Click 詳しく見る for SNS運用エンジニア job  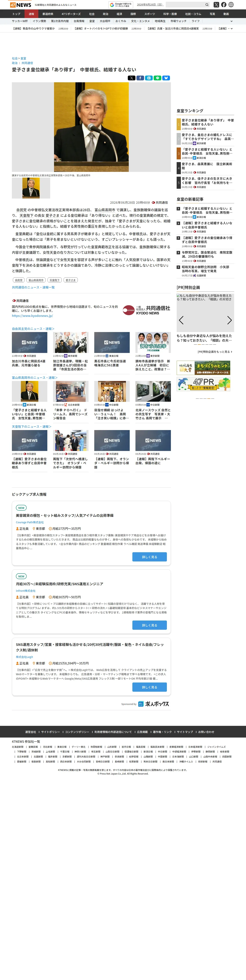click(x=149, y=626)
